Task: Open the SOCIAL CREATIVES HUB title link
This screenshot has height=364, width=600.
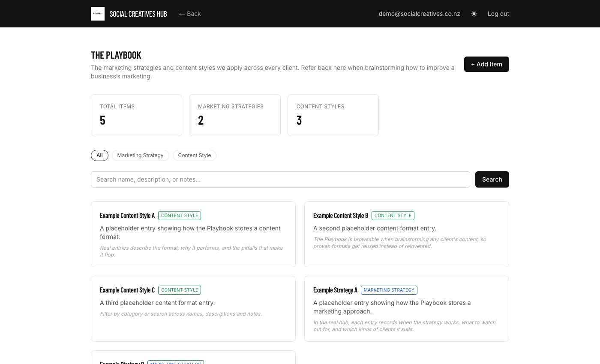Action: [138, 14]
